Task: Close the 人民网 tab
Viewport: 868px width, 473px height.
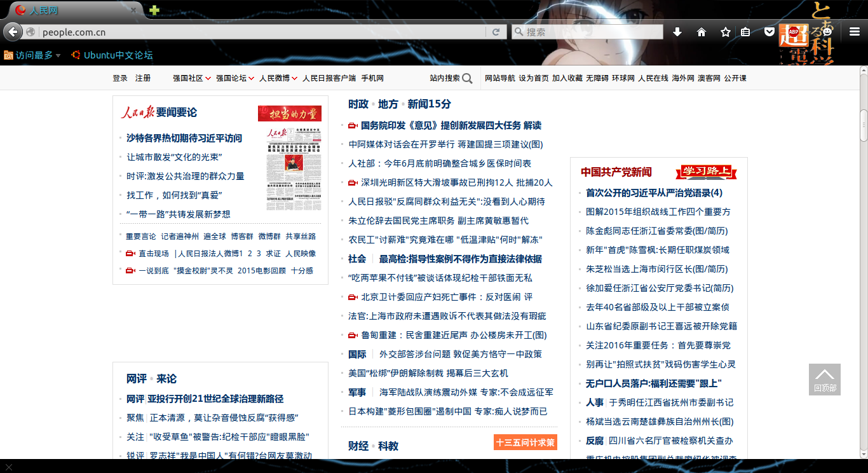Action: (133, 10)
